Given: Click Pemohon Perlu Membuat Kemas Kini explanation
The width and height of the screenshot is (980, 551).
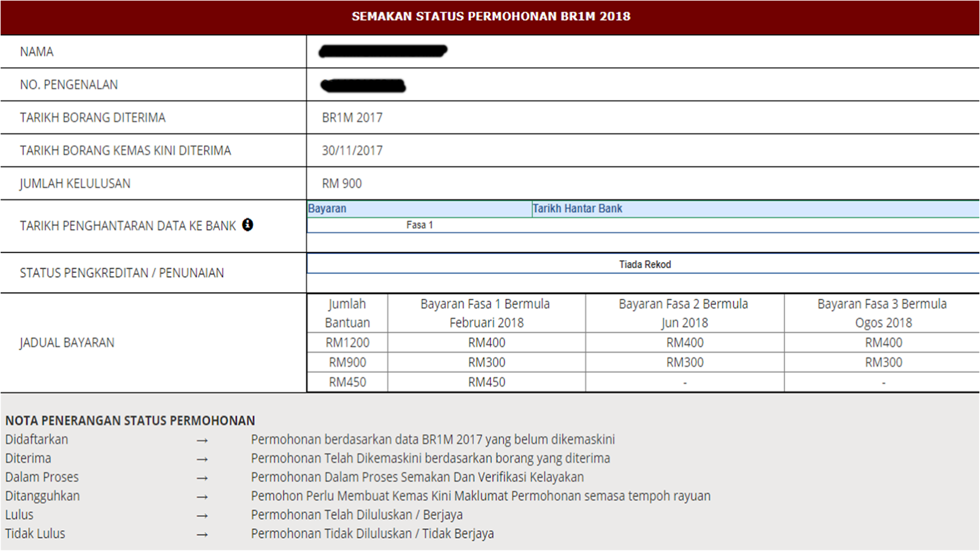Looking at the screenshot, I should tap(481, 496).
